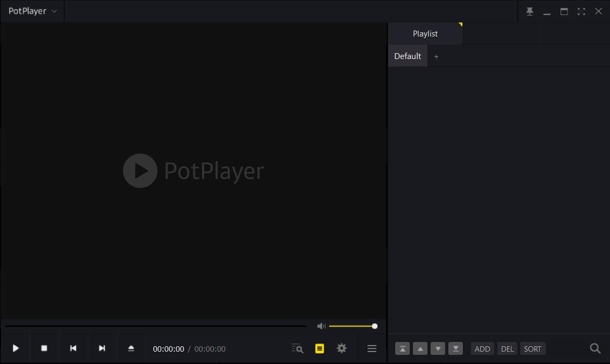The height and width of the screenshot is (364, 610).
Task: Open a file with the eject icon
Action: click(x=131, y=348)
